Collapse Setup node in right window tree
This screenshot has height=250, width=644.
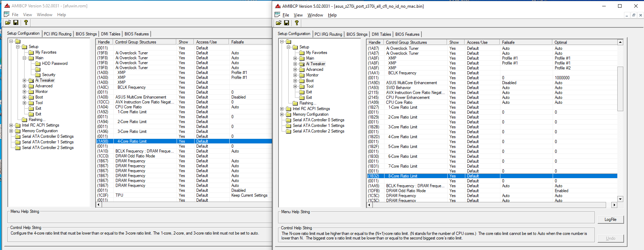tap(289, 47)
